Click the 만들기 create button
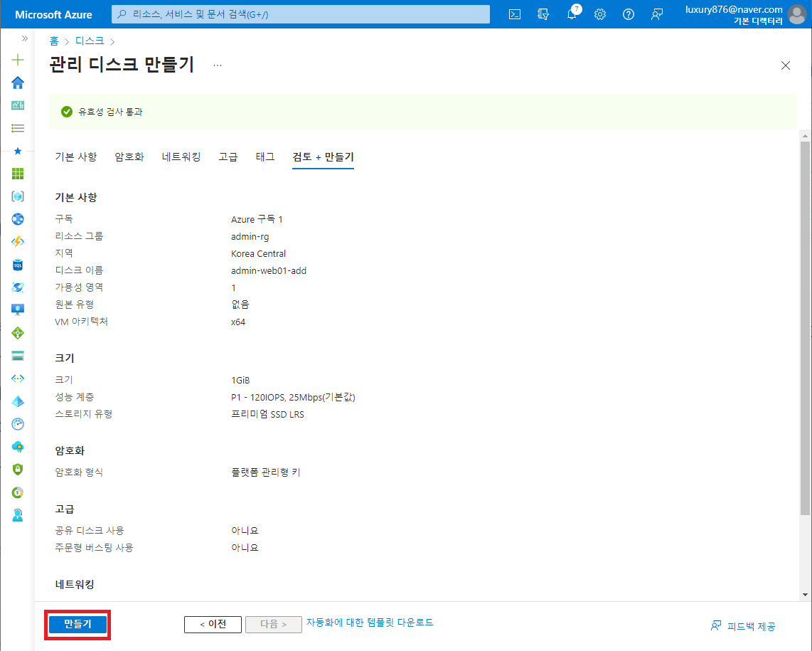The height and width of the screenshot is (651, 812). [x=78, y=625]
